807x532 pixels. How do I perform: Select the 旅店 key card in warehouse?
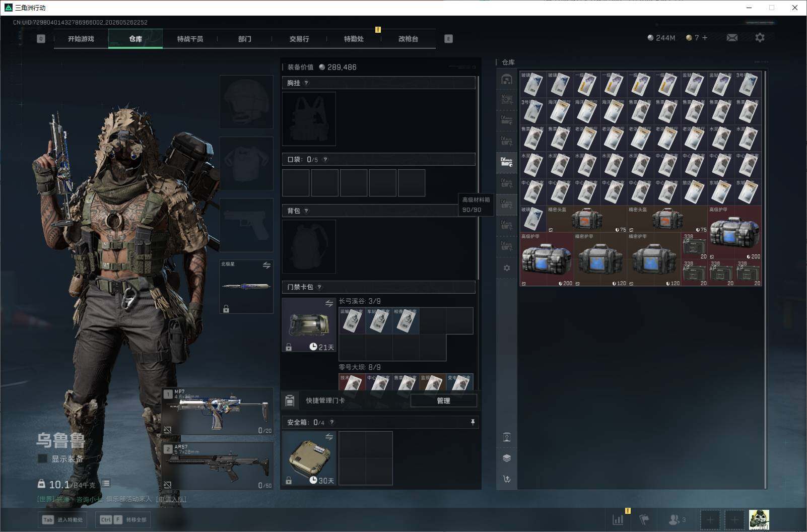click(x=694, y=192)
